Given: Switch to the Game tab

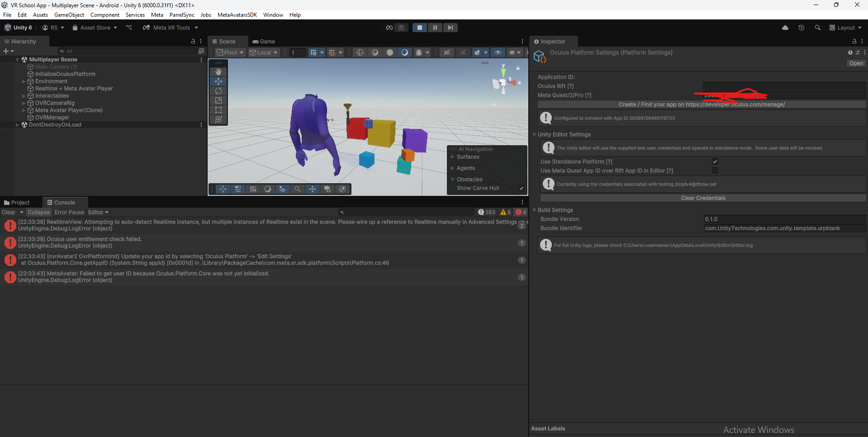Looking at the screenshot, I should (x=264, y=41).
